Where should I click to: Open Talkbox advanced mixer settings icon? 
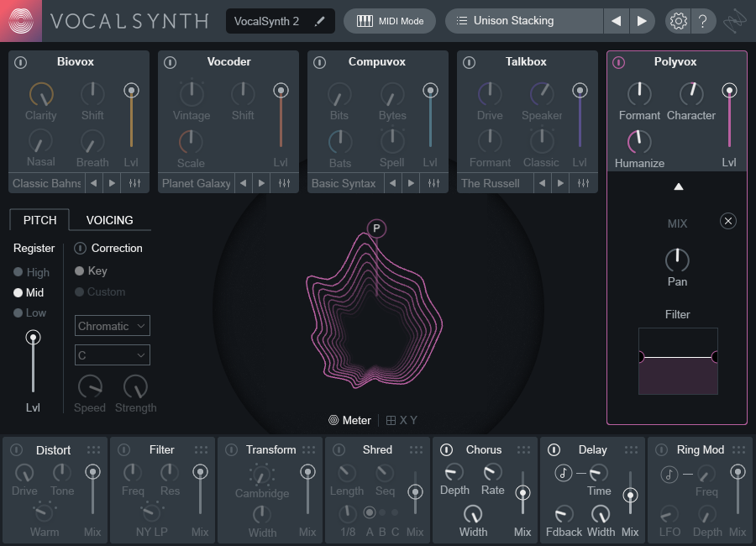[584, 183]
